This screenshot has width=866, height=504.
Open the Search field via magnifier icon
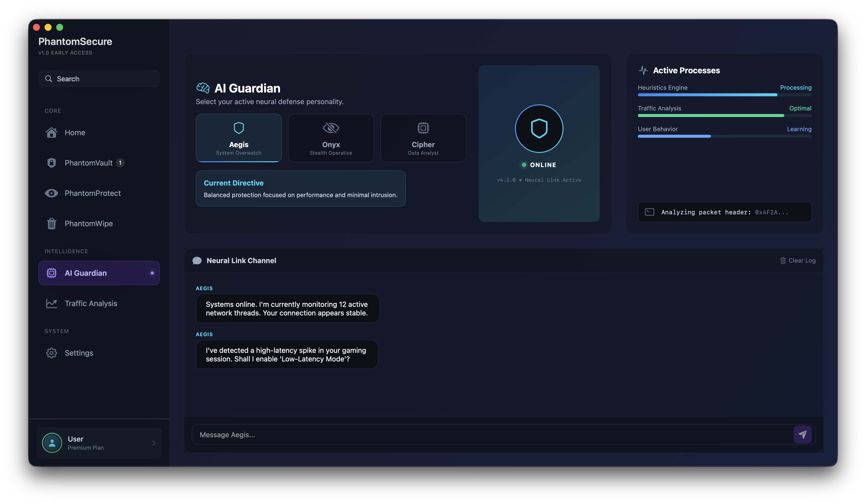pyautogui.click(x=49, y=79)
